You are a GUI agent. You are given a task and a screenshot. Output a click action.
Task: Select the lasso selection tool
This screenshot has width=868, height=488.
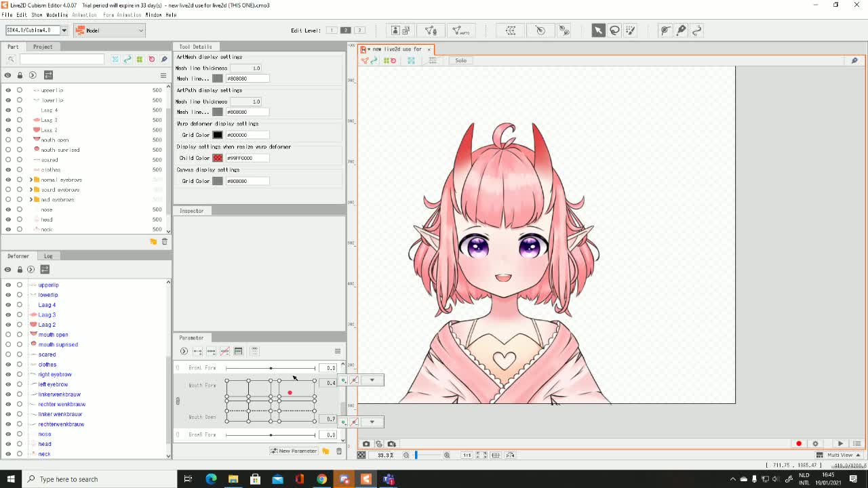pos(614,30)
